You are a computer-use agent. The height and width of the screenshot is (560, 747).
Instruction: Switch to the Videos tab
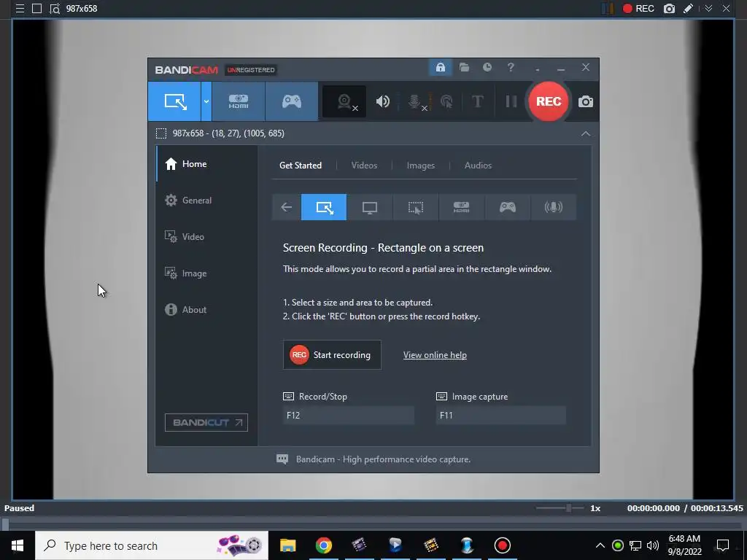[364, 166]
